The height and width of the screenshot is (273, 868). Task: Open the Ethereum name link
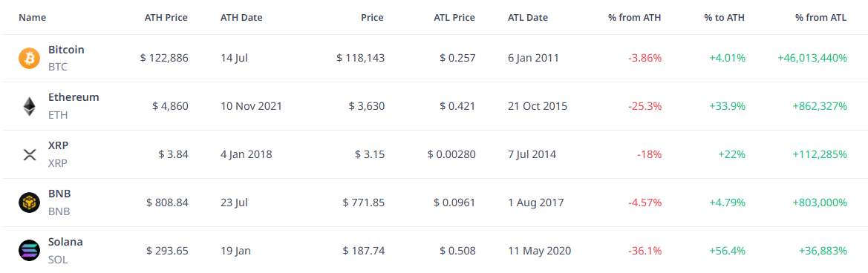click(74, 97)
